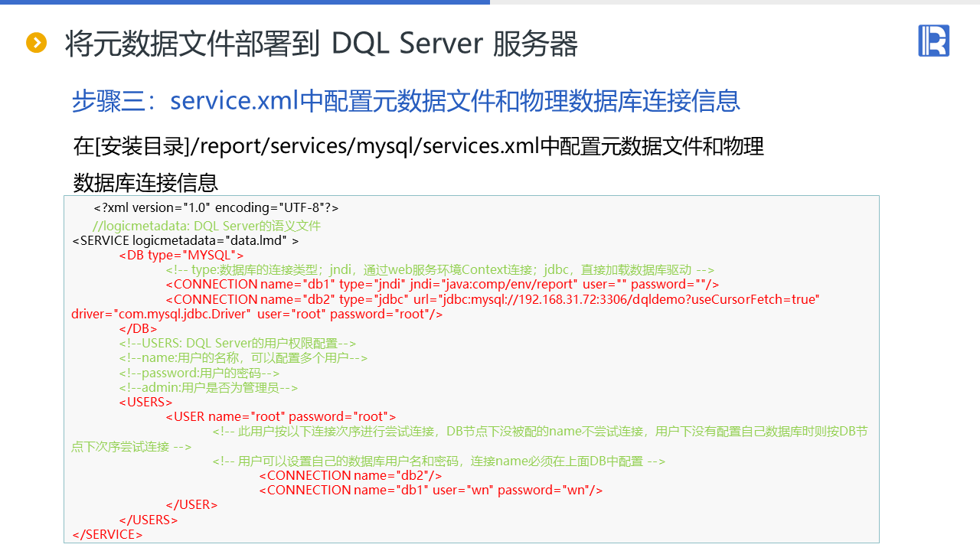Click the closing "</SERVICE>" tag
This screenshot has height=551, width=980.
coord(107,534)
